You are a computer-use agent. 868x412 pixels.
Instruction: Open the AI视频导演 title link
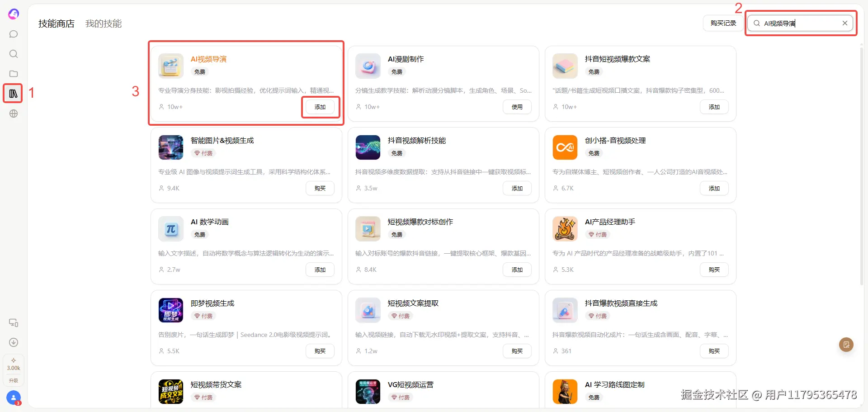(x=208, y=59)
